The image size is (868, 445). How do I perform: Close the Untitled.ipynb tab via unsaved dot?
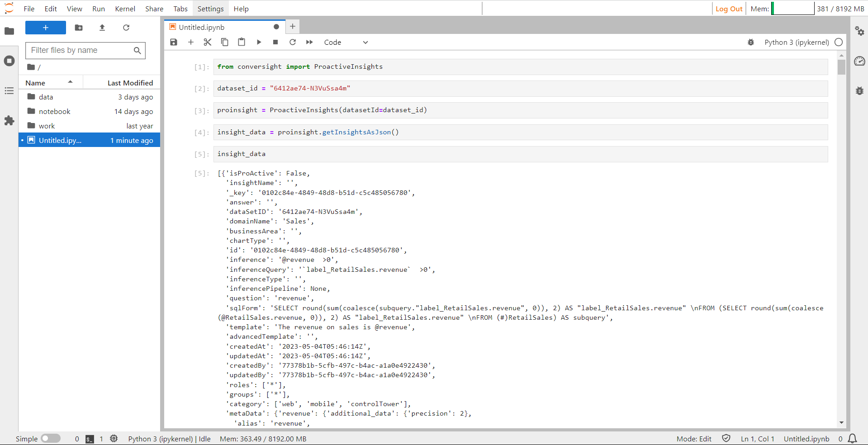tap(276, 27)
